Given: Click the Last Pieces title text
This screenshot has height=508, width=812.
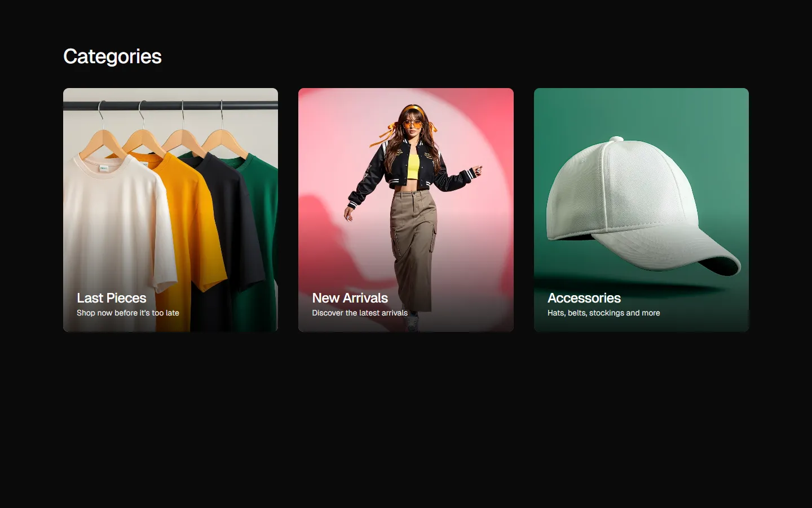Looking at the screenshot, I should tap(111, 298).
